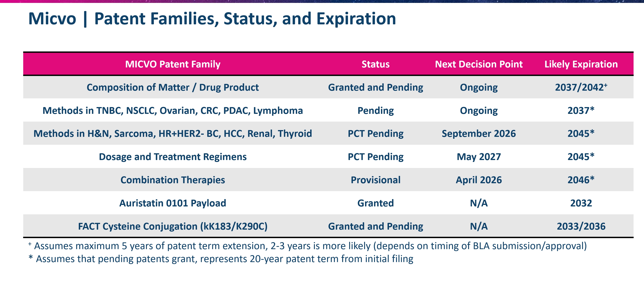This screenshot has width=644, height=282.
Task: Select the '2046*' expiration value
Action: [x=581, y=180]
